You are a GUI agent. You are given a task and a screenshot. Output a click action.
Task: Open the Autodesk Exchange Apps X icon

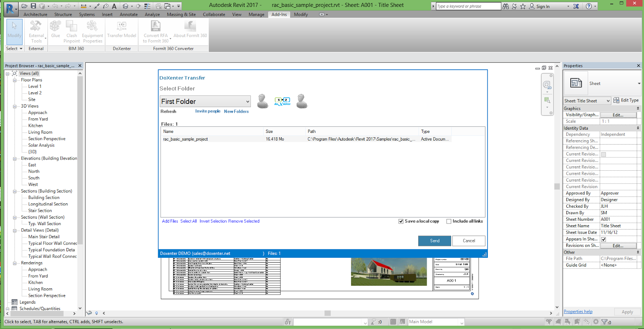pyautogui.click(x=576, y=6)
